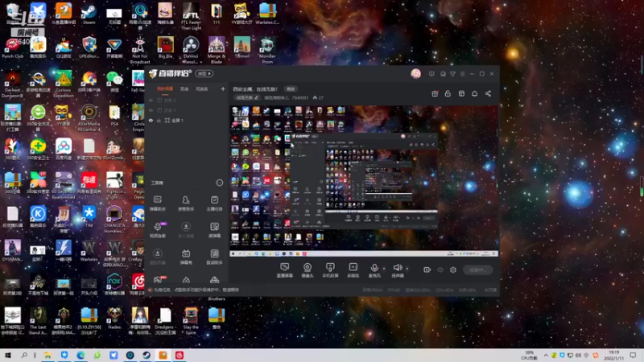Add 直播屏幕 screen capture source
644x362 pixels.
(285, 270)
